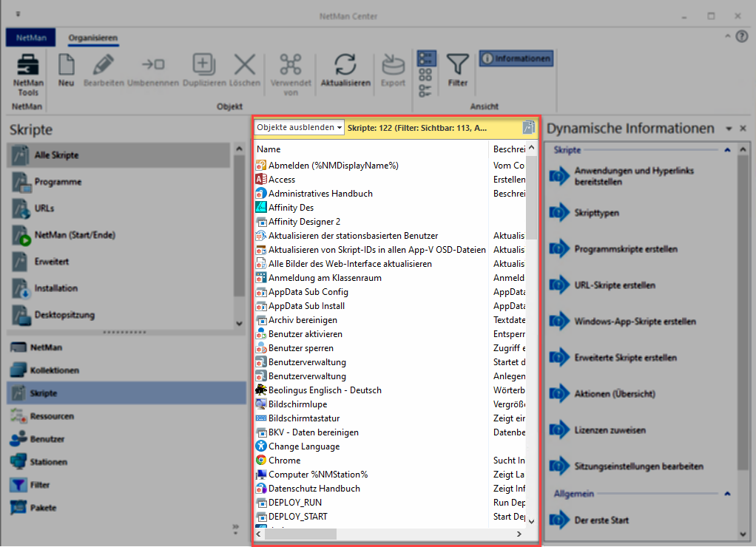756x547 pixels.
Task: Toggle the Informationen panel button
Action: pos(516,58)
